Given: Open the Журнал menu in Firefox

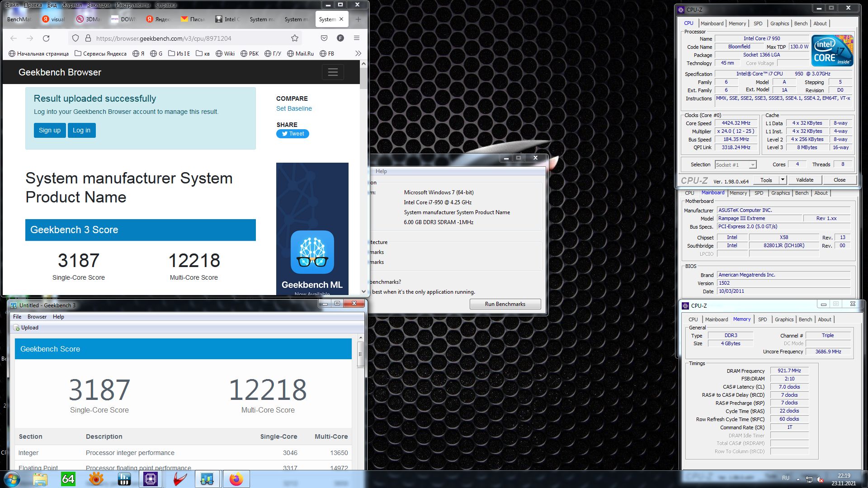Looking at the screenshot, I should (72, 5).
